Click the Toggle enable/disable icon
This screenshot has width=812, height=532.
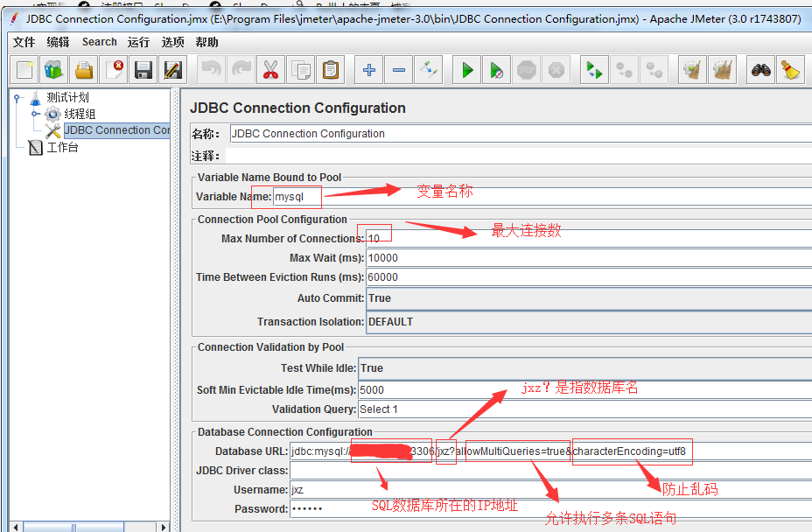point(429,70)
